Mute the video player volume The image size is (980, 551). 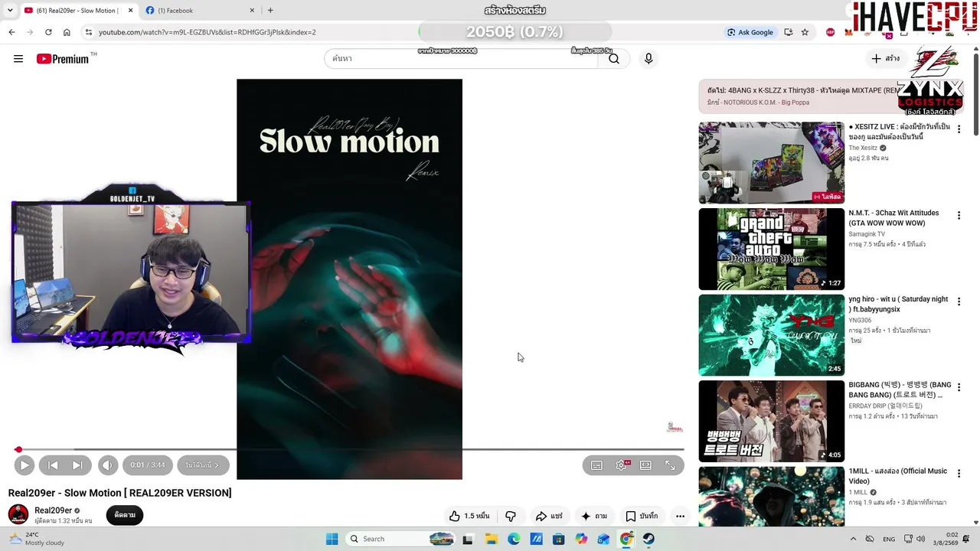(108, 465)
